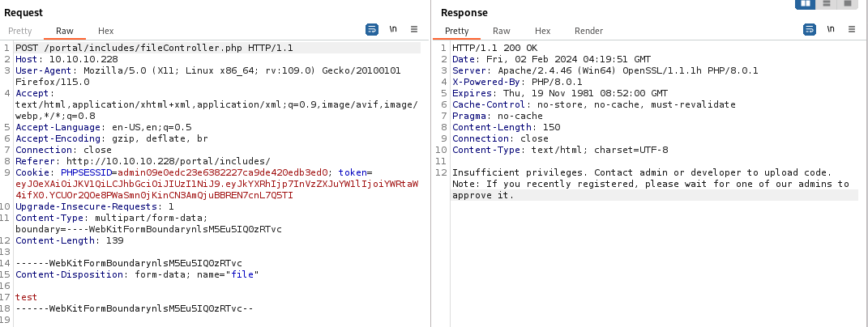868x327 pixels.
Task: Select the Raw tab in Request
Action: click(64, 31)
